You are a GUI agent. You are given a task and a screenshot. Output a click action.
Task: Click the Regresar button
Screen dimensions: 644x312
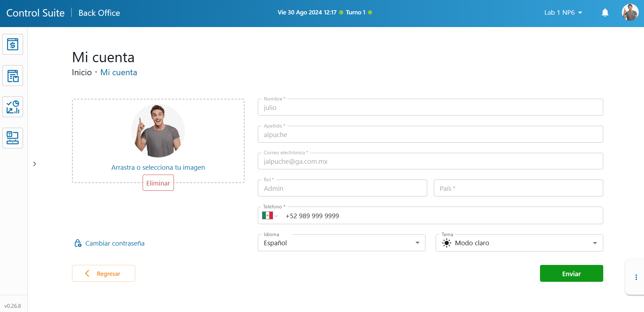[x=104, y=273]
